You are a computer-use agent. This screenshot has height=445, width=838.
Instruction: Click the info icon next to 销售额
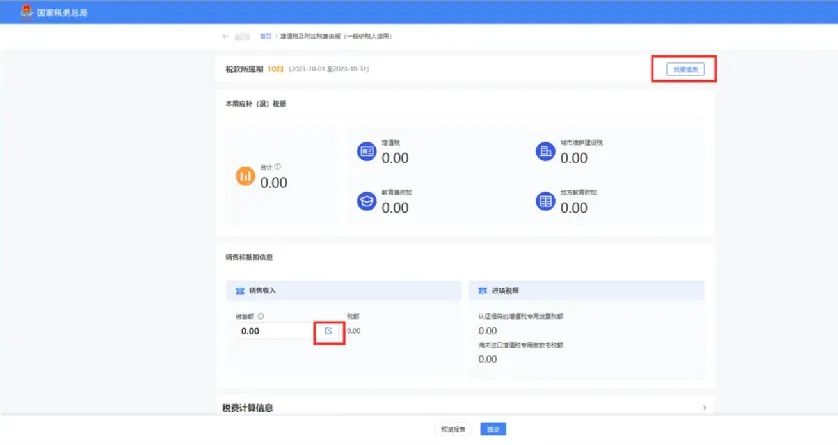(x=261, y=316)
